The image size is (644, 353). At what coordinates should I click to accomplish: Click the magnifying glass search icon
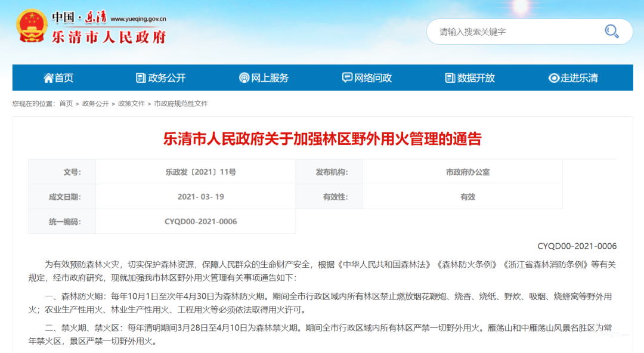coord(612,31)
